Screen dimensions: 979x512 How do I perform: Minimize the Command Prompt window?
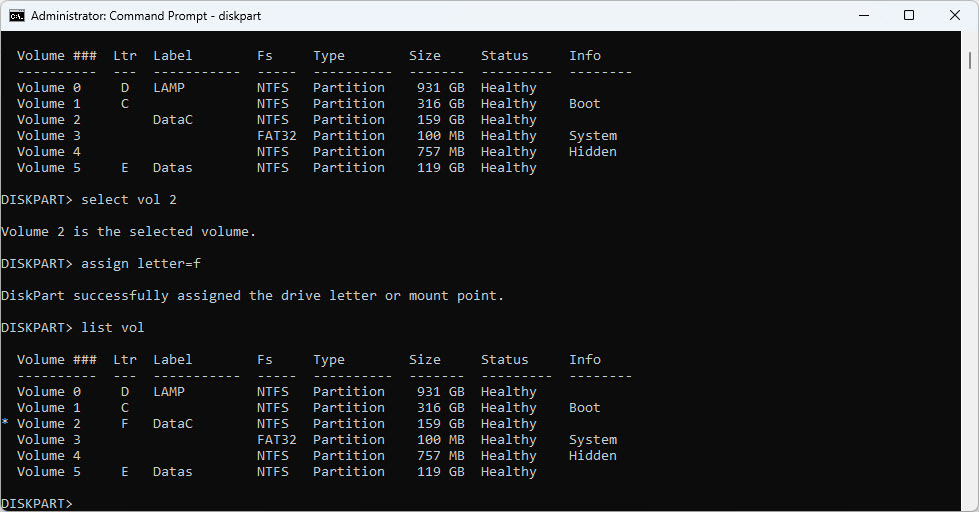point(863,16)
